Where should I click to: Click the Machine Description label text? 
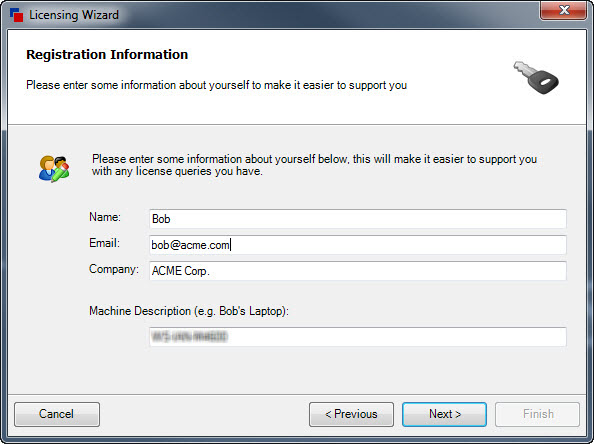point(189,311)
